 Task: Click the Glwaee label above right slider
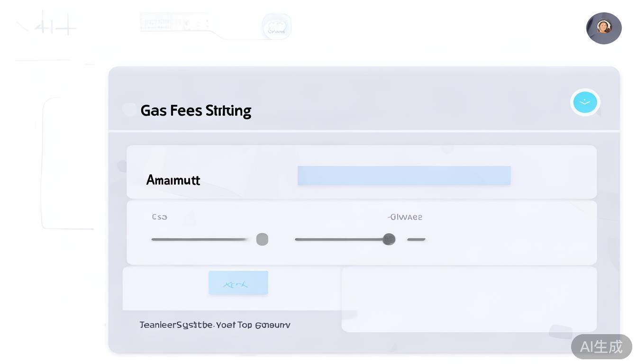click(x=405, y=217)
